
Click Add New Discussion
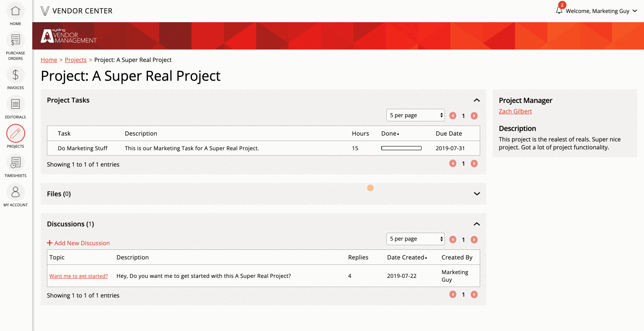pos(78,243)
